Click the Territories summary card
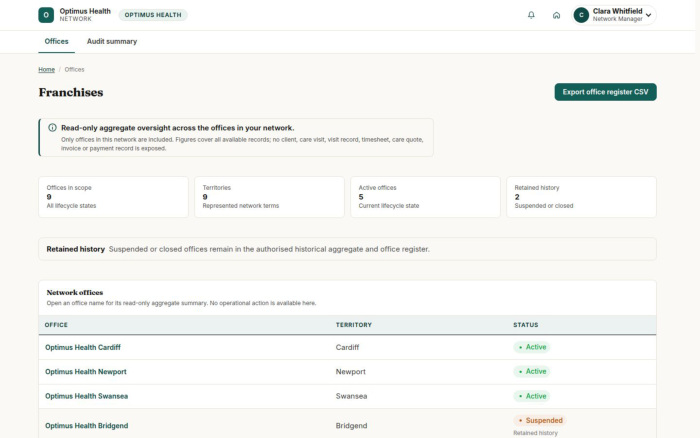 pyautogui.click(x=269, y=197)
